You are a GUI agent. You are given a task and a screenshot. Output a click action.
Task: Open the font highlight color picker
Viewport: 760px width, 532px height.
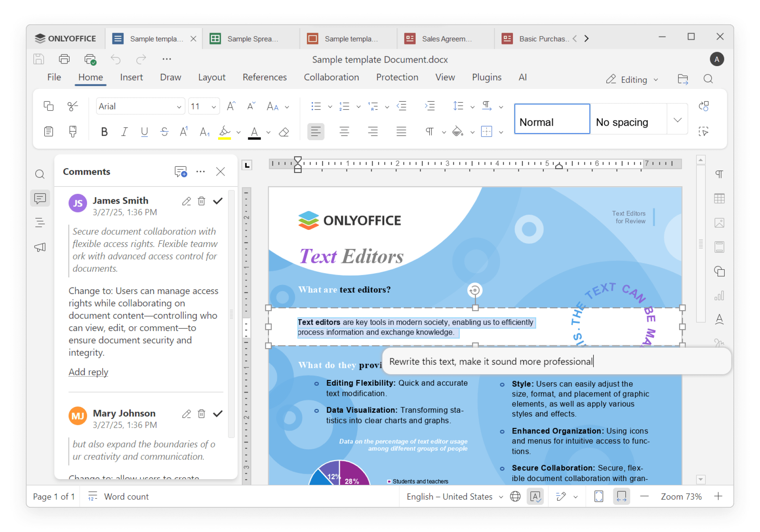click(x=239, y=132)
